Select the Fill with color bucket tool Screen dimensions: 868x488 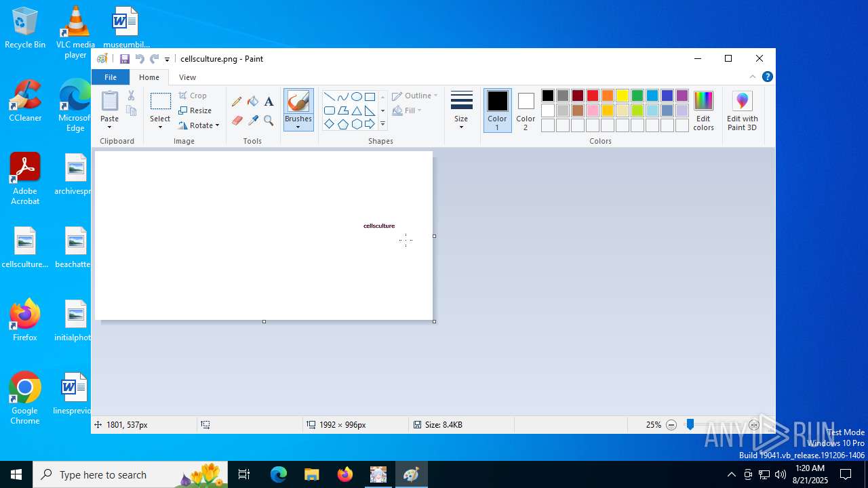(253, 102)
